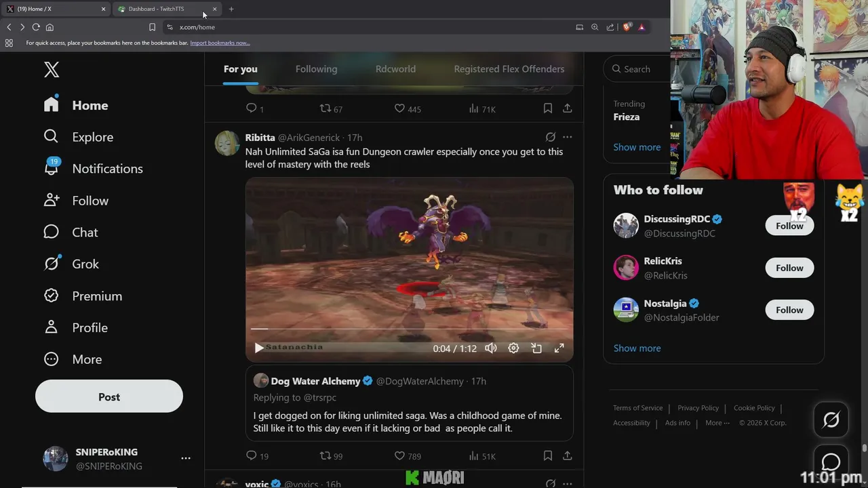The width and height of the screenshot is (868, 488).
Task: Share the post with 445 likes
Action: point(567,108)
